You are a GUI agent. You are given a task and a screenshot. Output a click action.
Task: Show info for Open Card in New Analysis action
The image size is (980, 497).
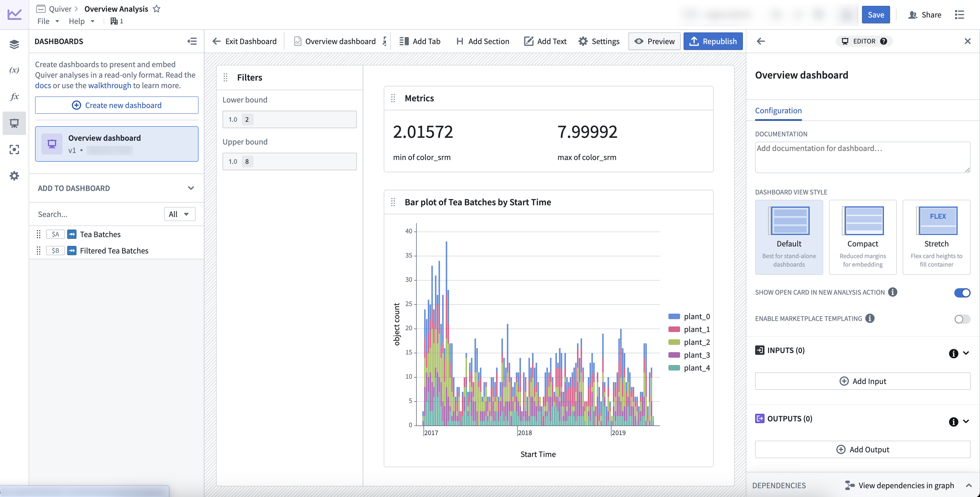point(892,292)
